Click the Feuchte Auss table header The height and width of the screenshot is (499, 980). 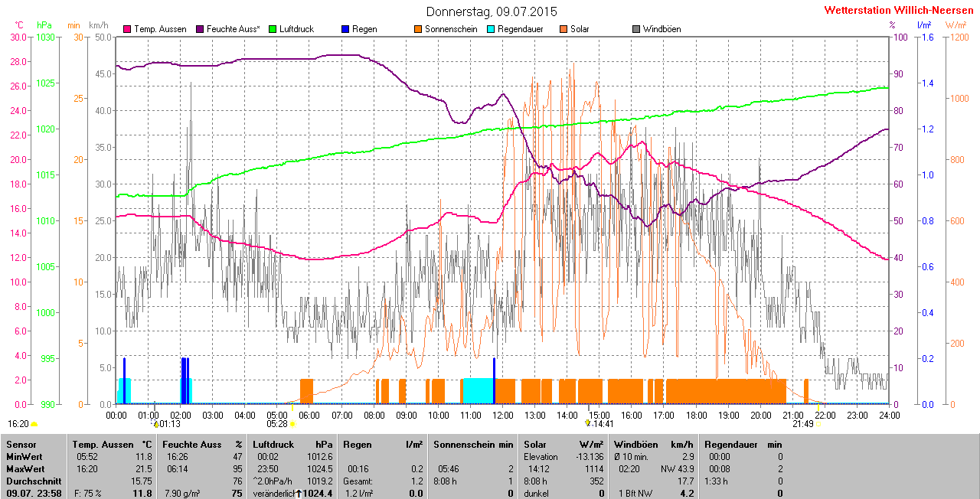point(203,444)
